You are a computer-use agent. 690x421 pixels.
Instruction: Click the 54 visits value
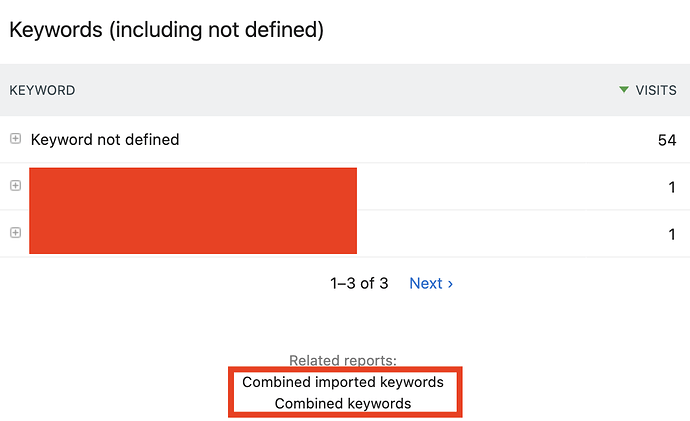667,140
